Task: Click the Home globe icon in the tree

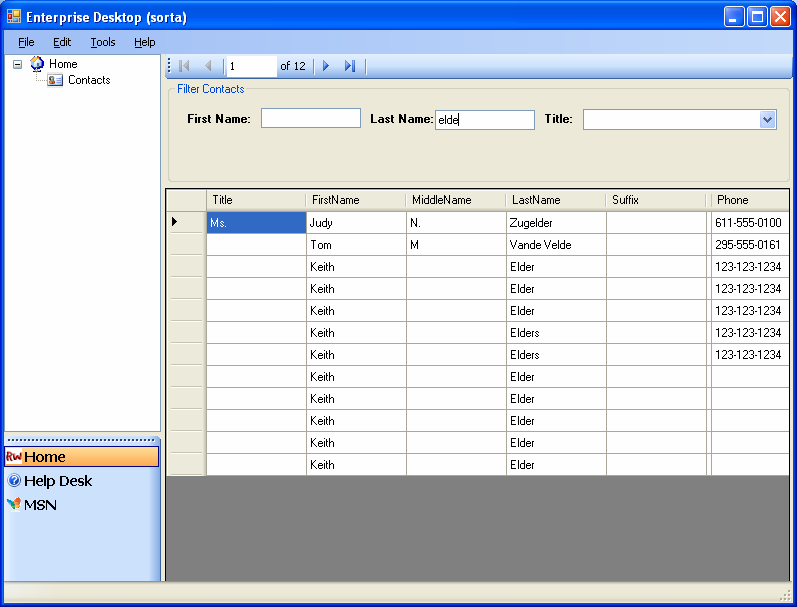Action: [37, 64]
